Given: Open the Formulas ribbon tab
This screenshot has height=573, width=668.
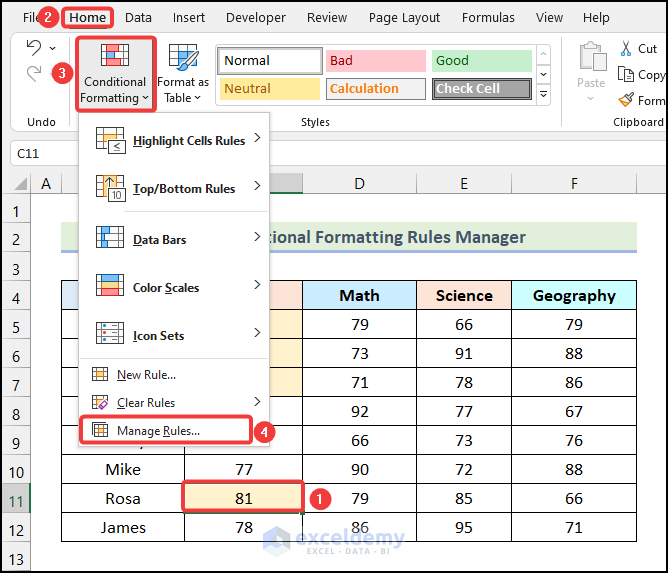Looking at the screenshot, I should click(x=488, y=17).
